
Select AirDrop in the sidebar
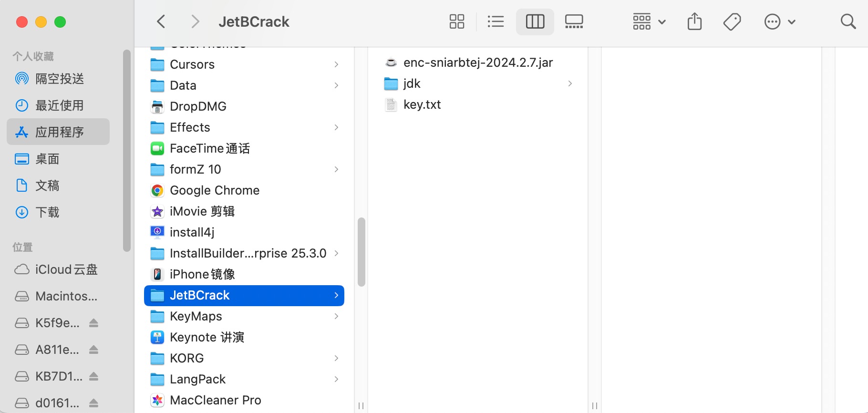click(x=59, y=79)
